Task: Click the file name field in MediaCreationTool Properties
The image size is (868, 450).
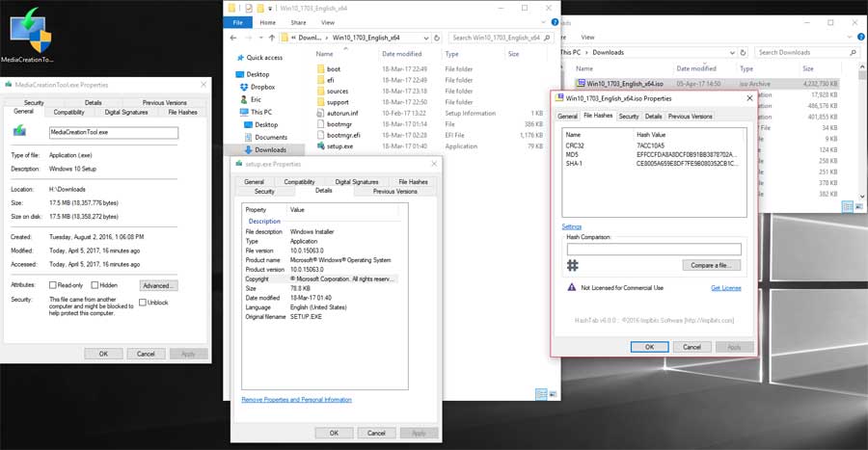Action: point(114,132)
